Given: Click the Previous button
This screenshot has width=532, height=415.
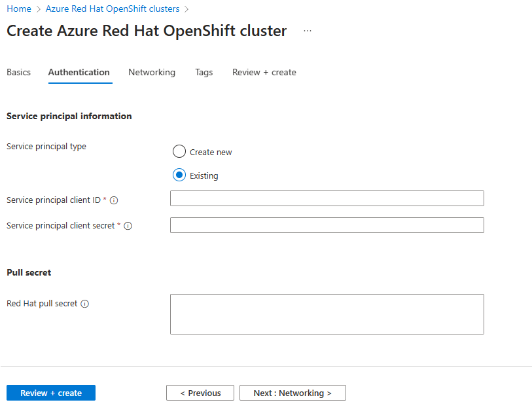Looking at the screenshot, I should pyautogui.click(x=200, y=393).
